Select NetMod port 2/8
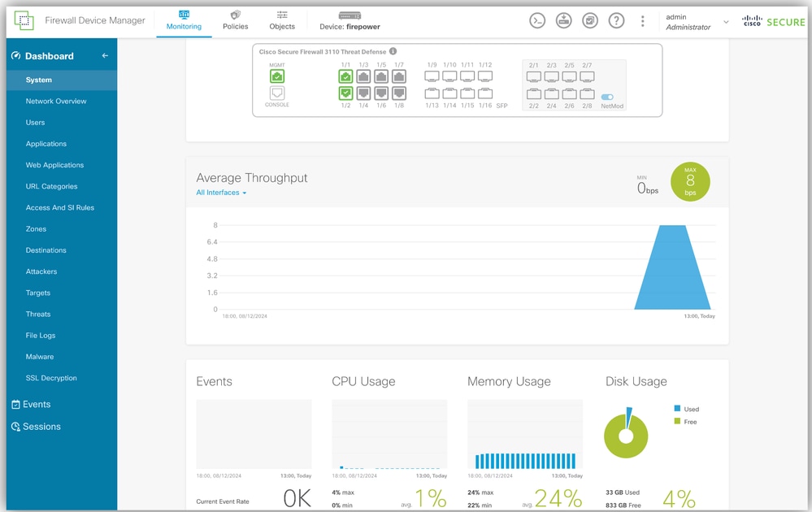The width and height of the screenshot is (812, 512). 587,93
